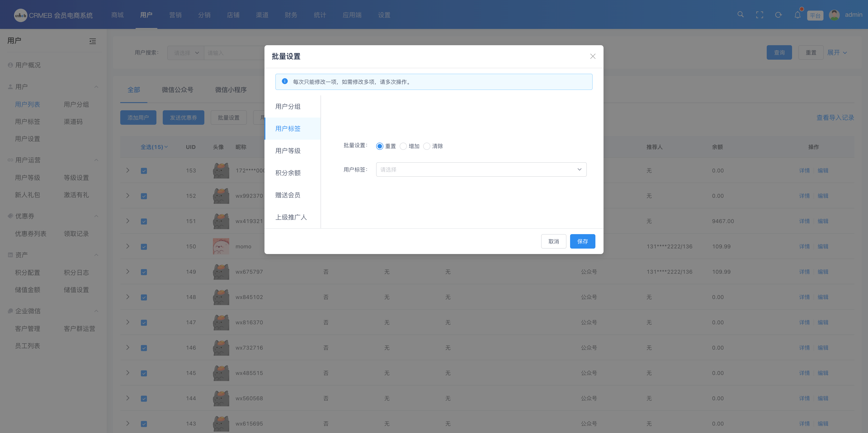Switch to 用户等级 tab in dialog

click(288, 151)
